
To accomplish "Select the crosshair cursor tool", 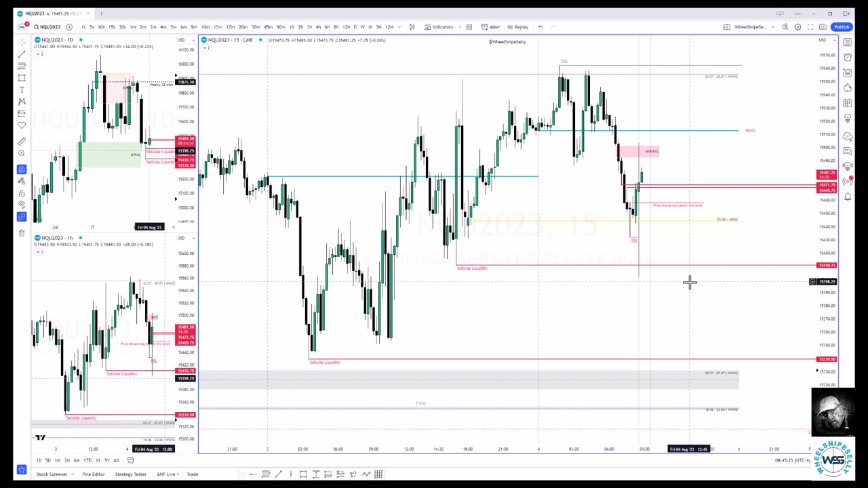I will [22, 42].
